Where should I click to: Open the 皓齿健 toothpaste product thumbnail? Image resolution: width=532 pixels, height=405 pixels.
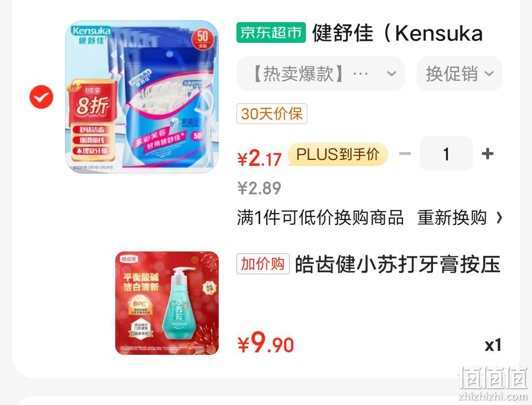167,303
